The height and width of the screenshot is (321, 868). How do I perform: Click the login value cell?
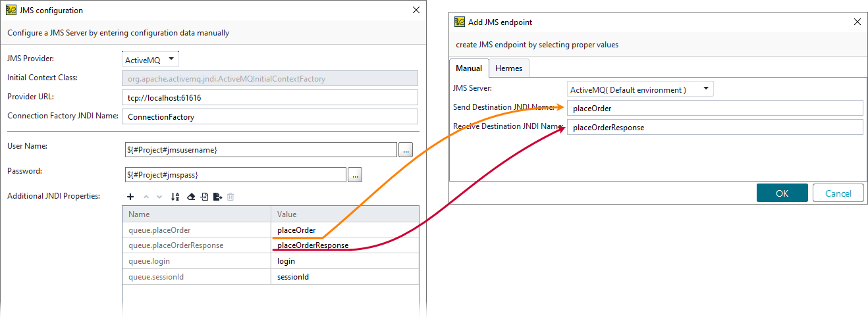coord(344,261)
